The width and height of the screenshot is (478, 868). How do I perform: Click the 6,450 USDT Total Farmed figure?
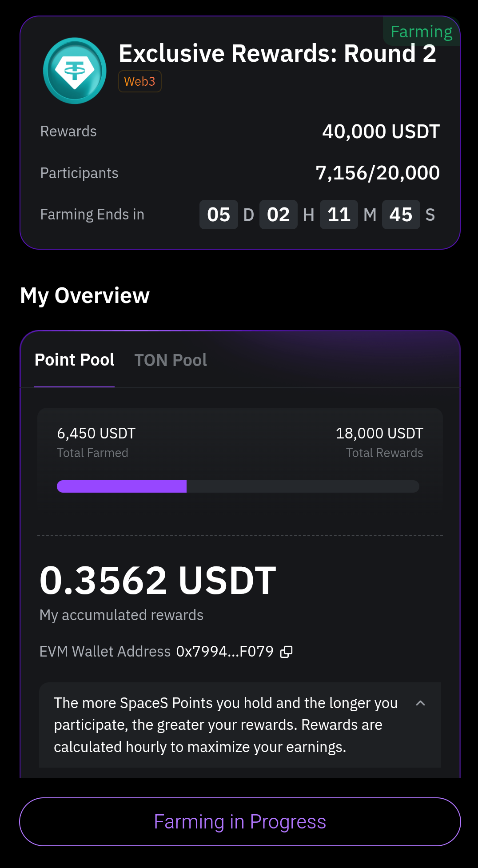(96, 434)
